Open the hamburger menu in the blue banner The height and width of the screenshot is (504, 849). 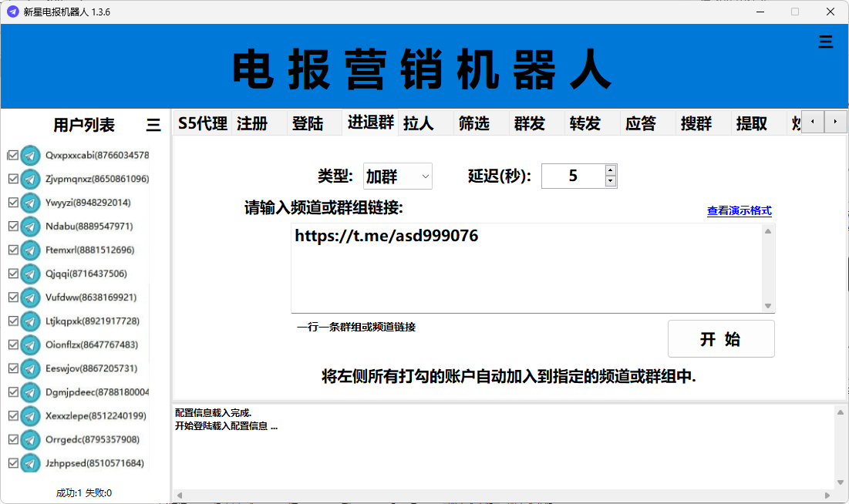tap(825, 42)
